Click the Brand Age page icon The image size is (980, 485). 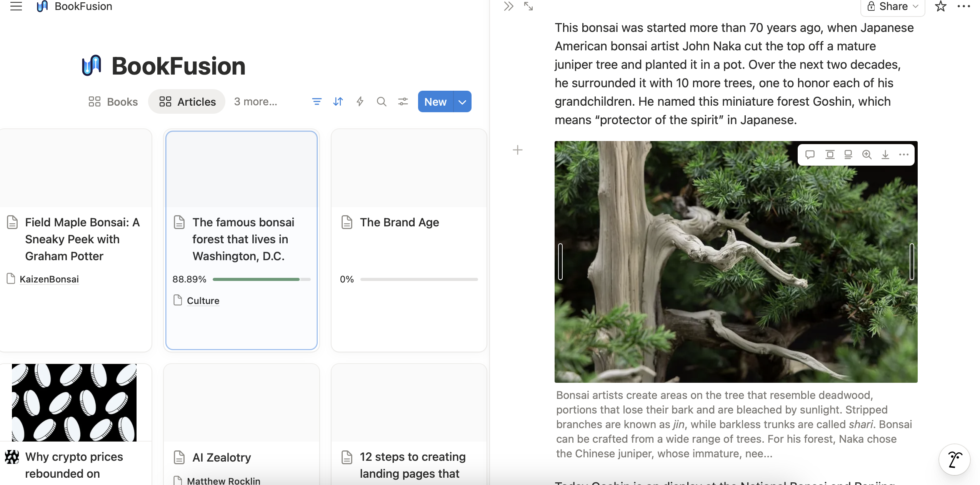click(347, 222)
